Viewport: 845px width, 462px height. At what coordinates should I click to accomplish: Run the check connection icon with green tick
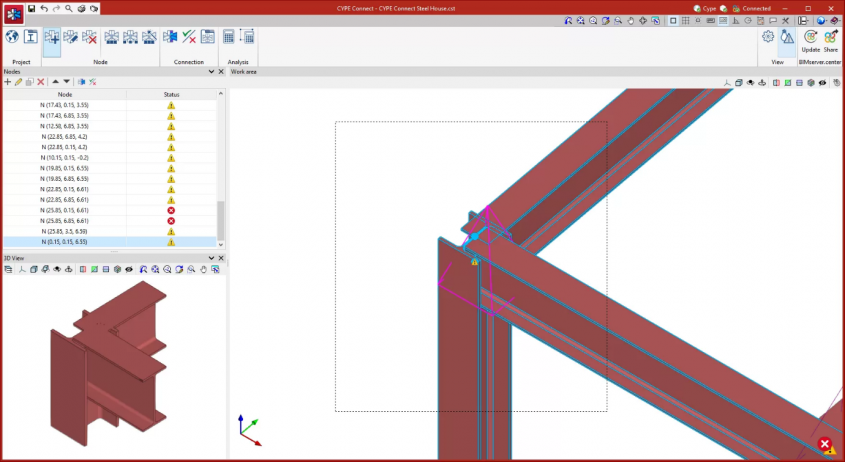(x=189, y=37)
